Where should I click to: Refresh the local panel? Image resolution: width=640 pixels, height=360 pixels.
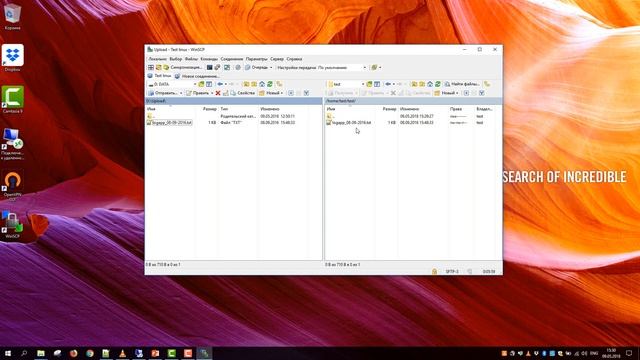pyautogui.click(x=270, y=84)
